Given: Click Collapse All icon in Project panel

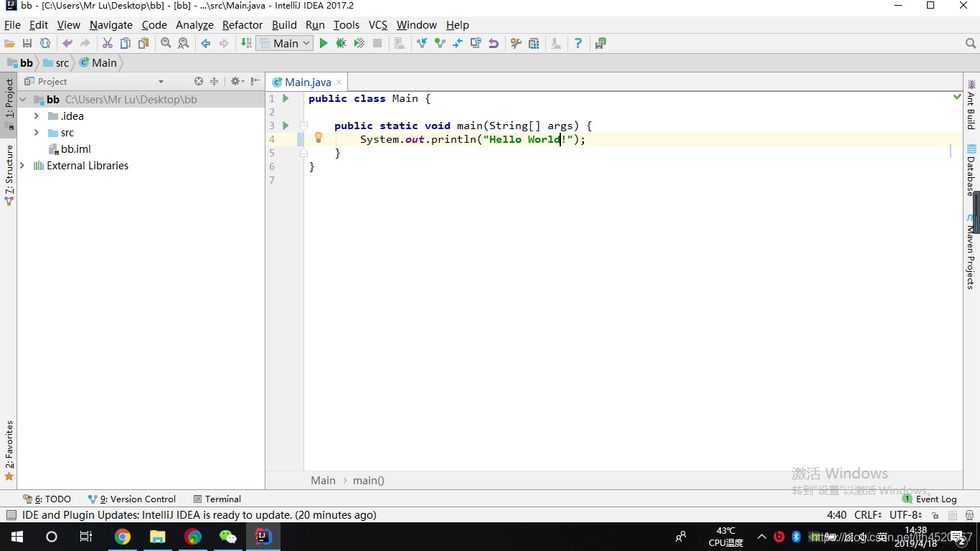Looking at the screenshot, I should (214, 82).
